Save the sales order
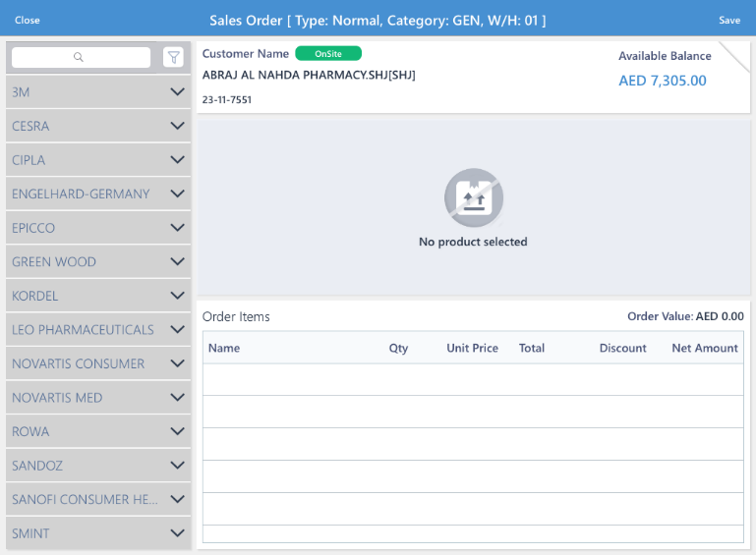This screenshot has height=555, width=756. 729,21
